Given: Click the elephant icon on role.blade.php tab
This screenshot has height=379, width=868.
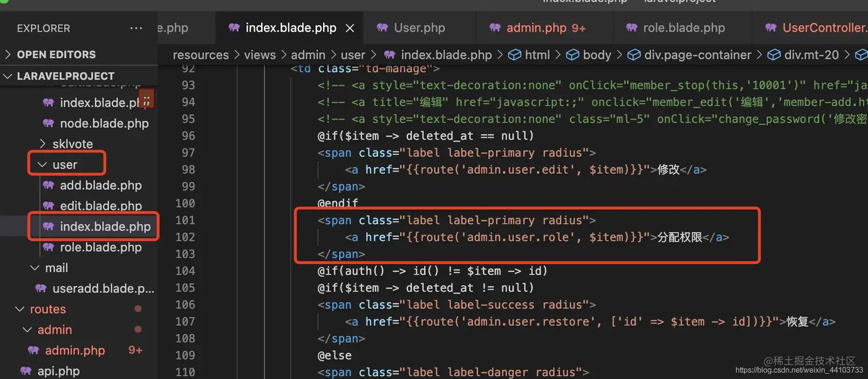Looking at the screenshot, I should coord(632,28).
